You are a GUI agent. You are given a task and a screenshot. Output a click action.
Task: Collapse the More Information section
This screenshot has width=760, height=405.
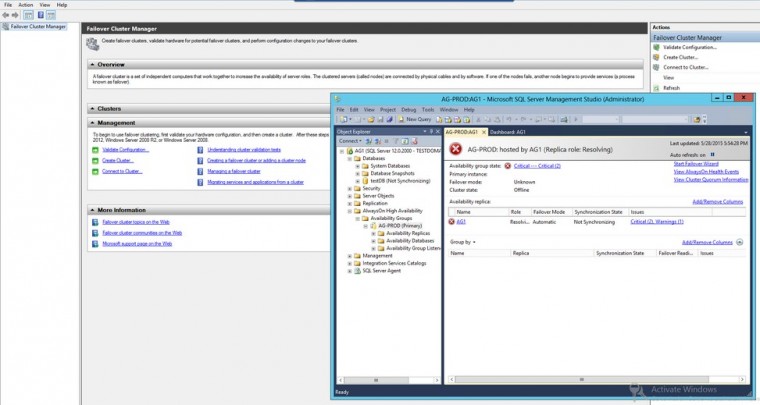92,210
